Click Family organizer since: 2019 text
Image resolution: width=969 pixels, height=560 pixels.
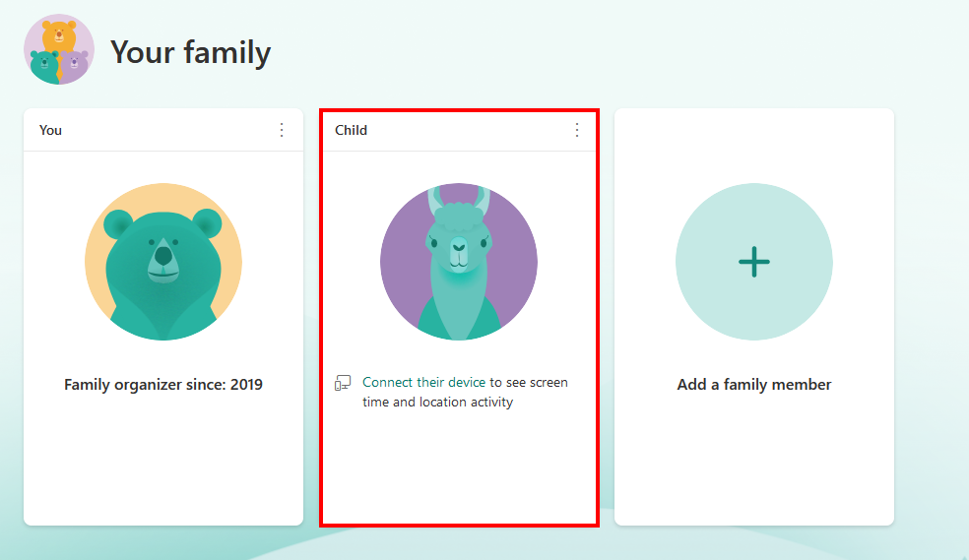163,385
